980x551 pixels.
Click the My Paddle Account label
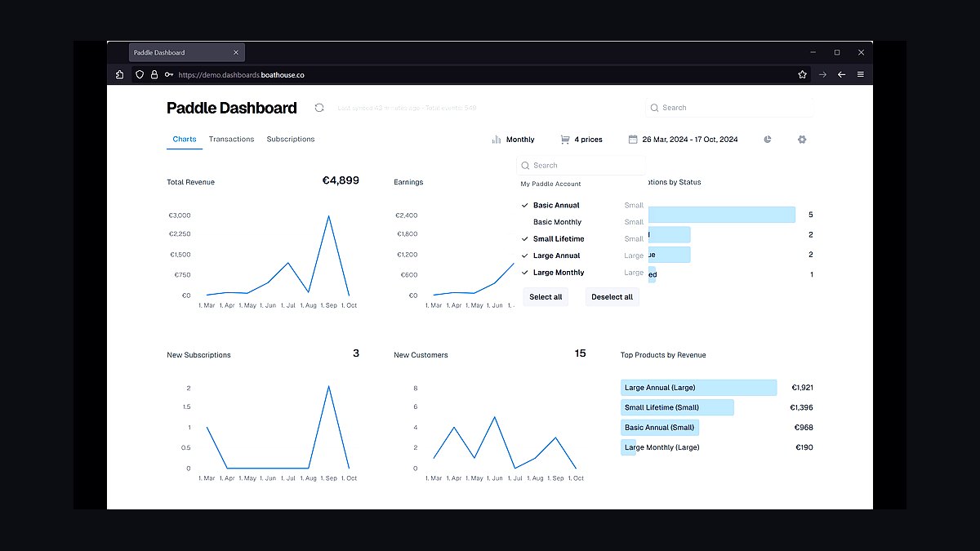pos(550,184)
